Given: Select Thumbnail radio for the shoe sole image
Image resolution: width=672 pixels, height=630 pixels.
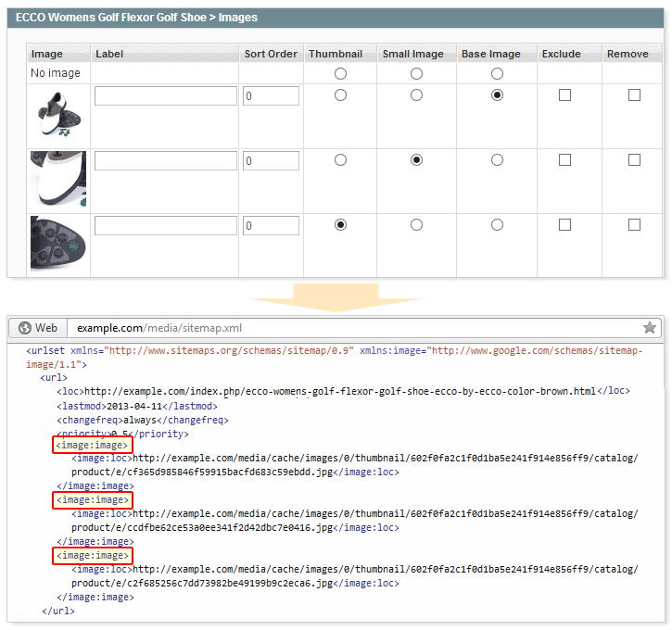Looking at the screenshot, I should point(340,224).
